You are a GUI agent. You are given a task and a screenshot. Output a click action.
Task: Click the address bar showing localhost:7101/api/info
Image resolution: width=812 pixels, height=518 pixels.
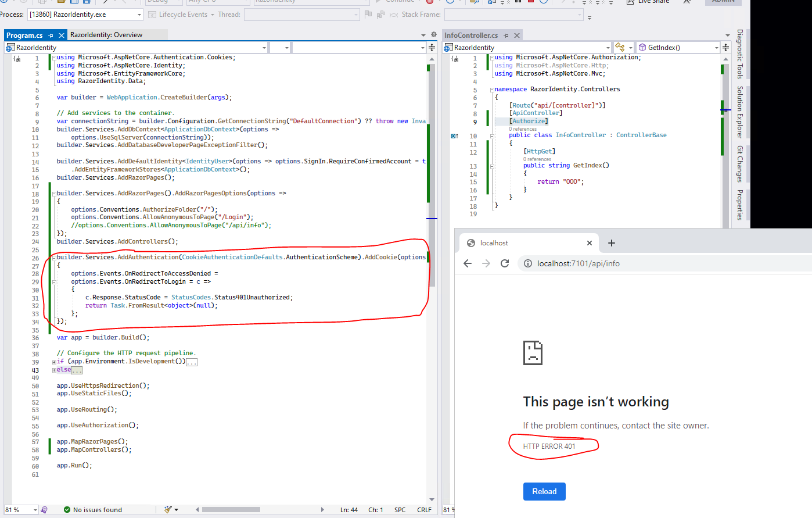tap(664, 263)
